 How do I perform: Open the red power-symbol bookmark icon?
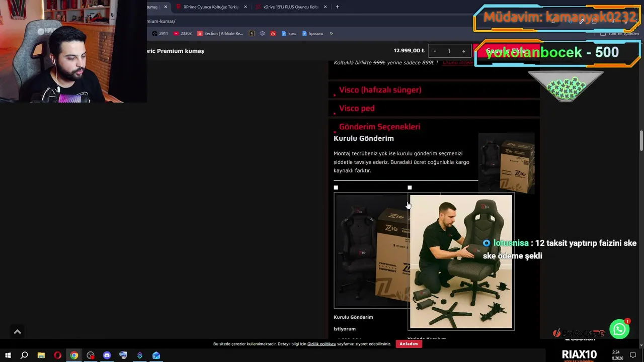[x=273, y=34]
